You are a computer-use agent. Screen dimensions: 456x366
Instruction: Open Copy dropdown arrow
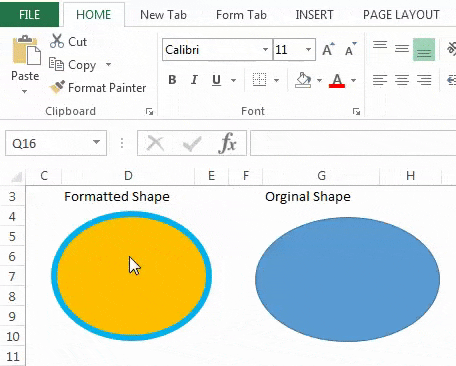click(108, 64)
